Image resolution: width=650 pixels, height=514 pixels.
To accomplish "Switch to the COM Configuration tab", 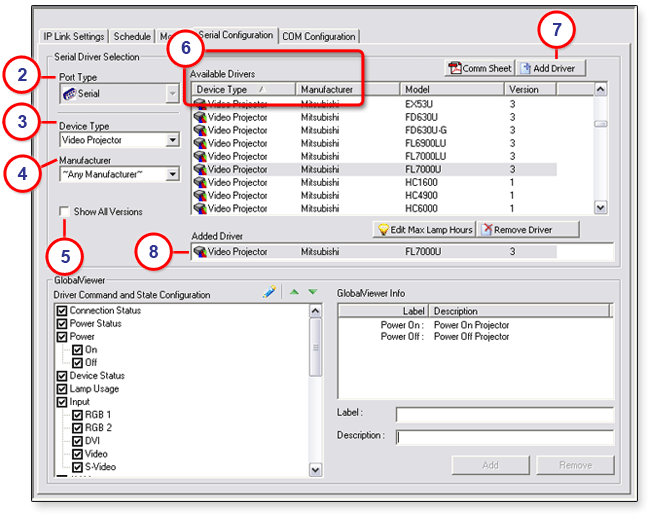I will [318, 37].
